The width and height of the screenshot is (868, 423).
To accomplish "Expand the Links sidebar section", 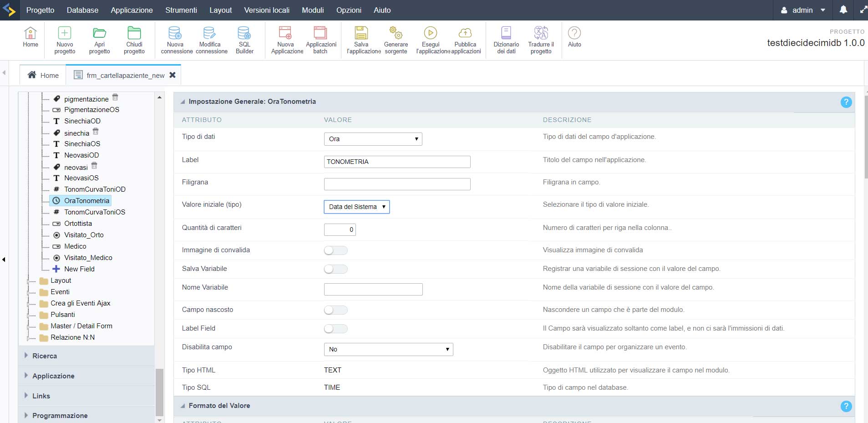I will (86, 396).
